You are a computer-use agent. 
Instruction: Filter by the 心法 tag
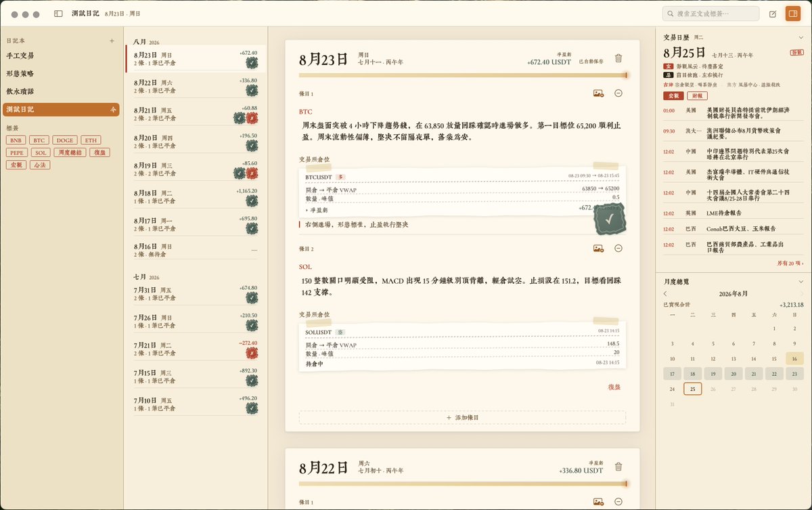[x=39, y=165]
